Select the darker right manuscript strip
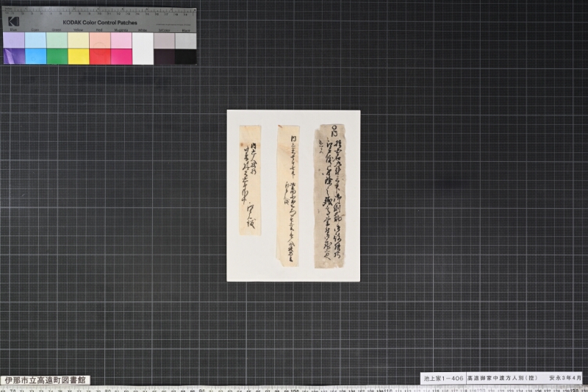 click(329, 196)
